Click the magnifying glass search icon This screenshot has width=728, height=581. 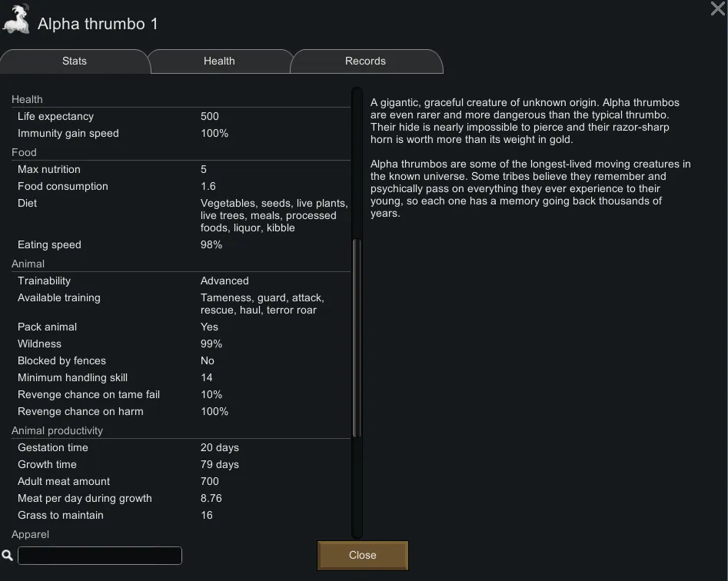(x=8, y=555)
